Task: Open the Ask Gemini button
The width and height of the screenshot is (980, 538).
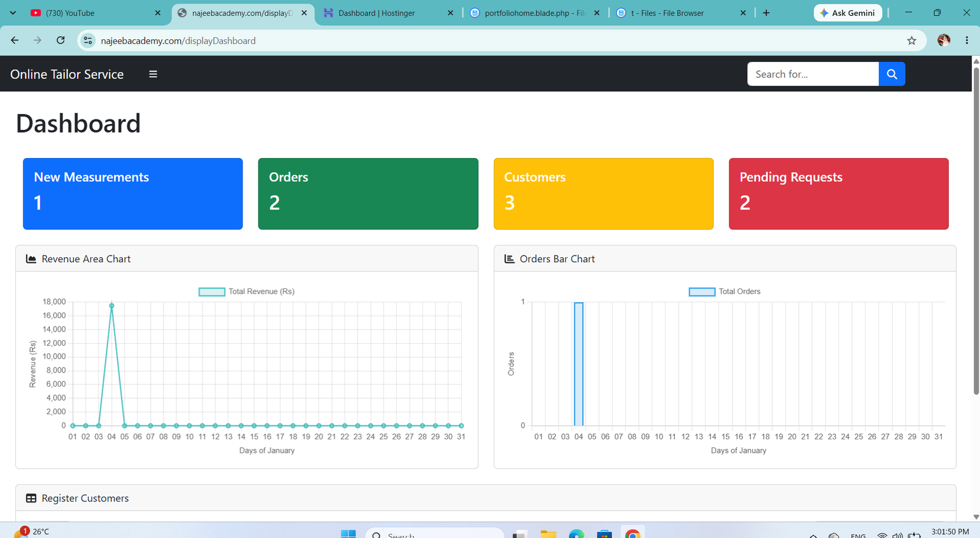Action: (848, 13)
